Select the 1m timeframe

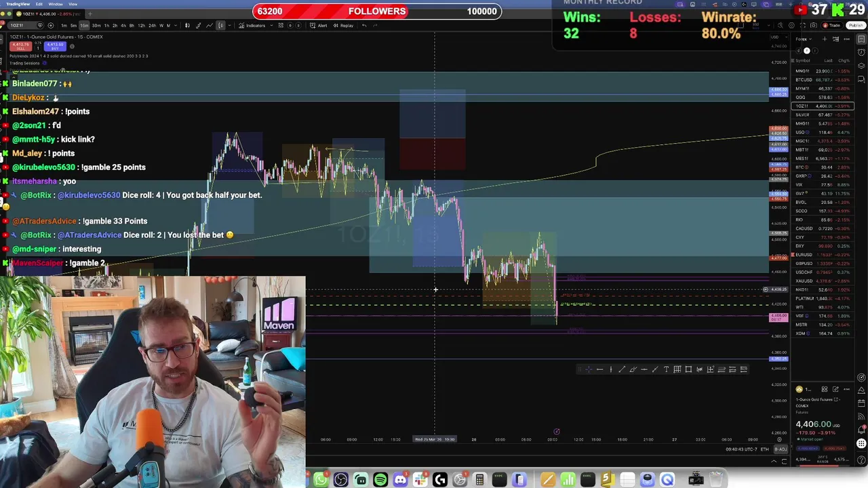[64, 25]
